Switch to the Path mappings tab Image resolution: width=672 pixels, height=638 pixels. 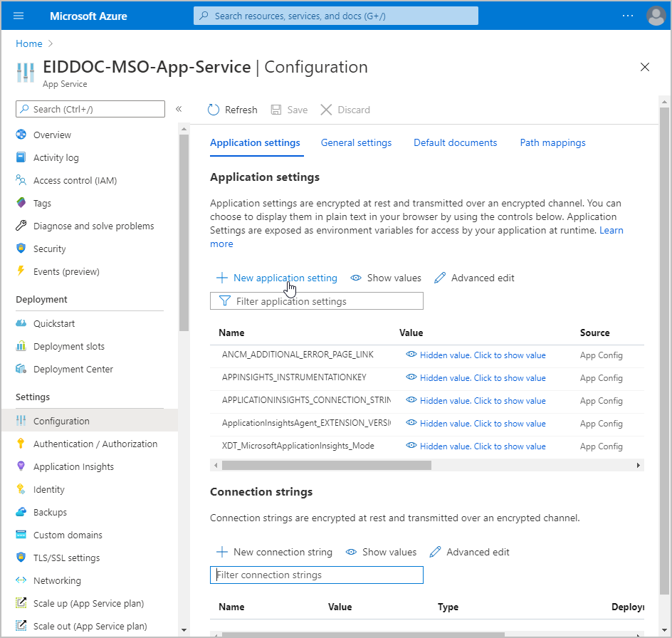pyautogui.click(x=552, y=142)
